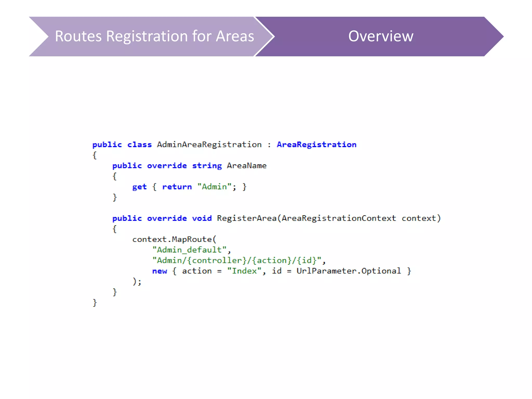Click the "Admin/{controller}/{action}/{id}" URL pattern
532x399 pixels.
(236, 260)
